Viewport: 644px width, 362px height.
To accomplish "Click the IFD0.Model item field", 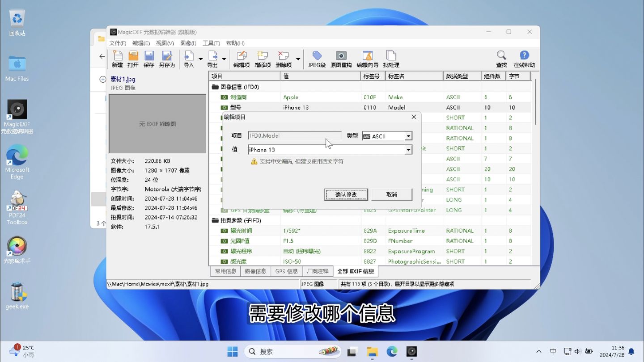I will coord(295,135).
